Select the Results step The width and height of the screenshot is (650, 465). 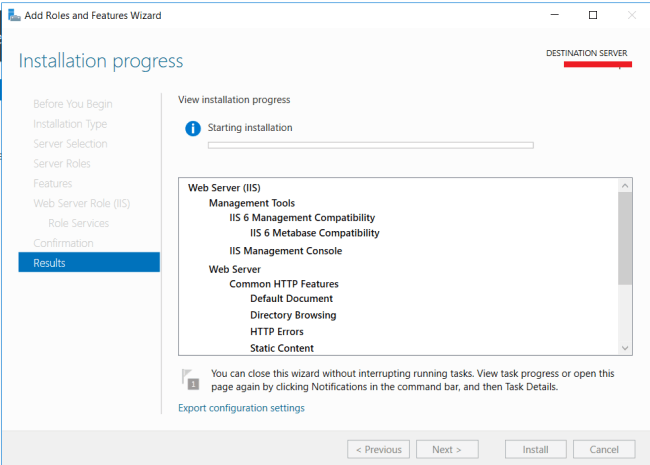tap(89, 262)
